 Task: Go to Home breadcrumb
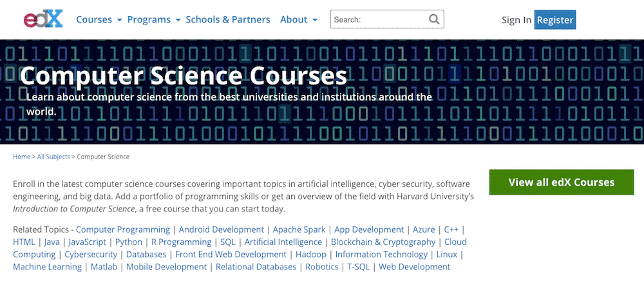point(21,157)
